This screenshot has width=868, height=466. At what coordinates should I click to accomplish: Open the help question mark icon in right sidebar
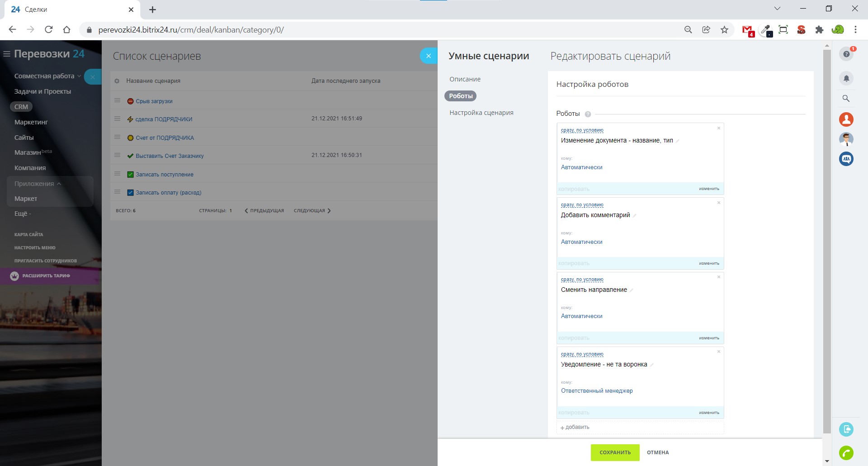(x=846, y=54)
